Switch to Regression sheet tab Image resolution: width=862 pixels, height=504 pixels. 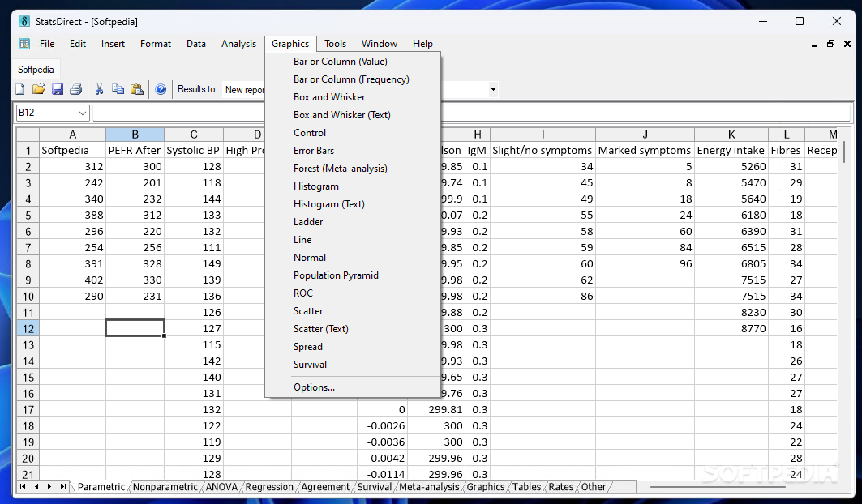coord(269,487)
